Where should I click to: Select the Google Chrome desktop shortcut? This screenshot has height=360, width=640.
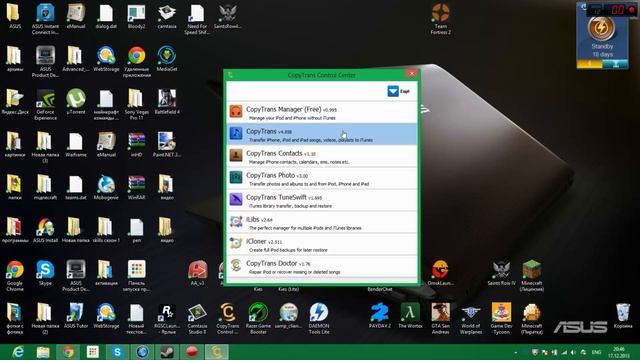pyautogui.click(x=15, y=276)
